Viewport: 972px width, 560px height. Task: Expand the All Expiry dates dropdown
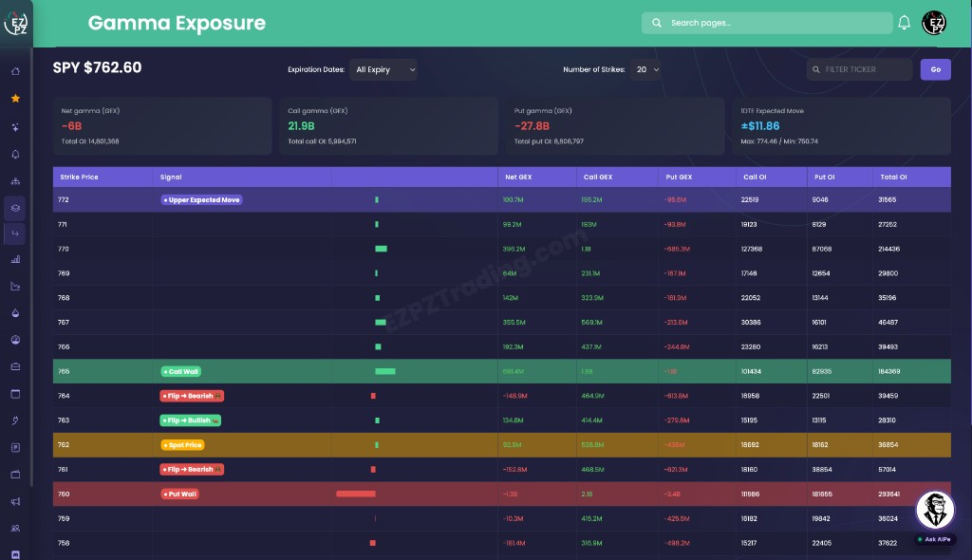383,69
